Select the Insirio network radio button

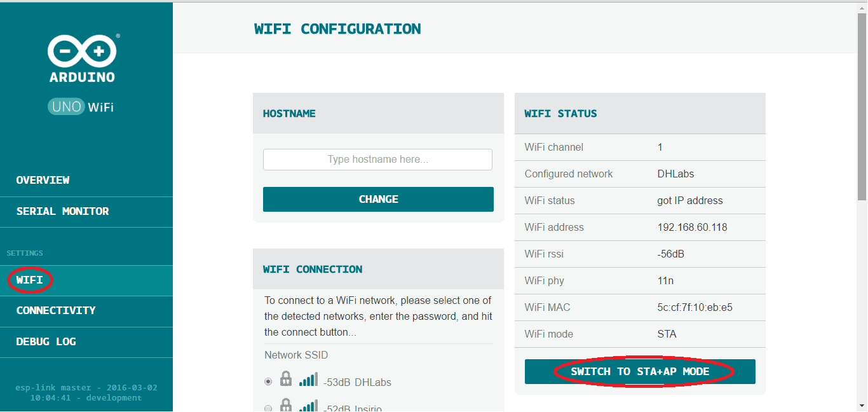[x=268, y=408]
